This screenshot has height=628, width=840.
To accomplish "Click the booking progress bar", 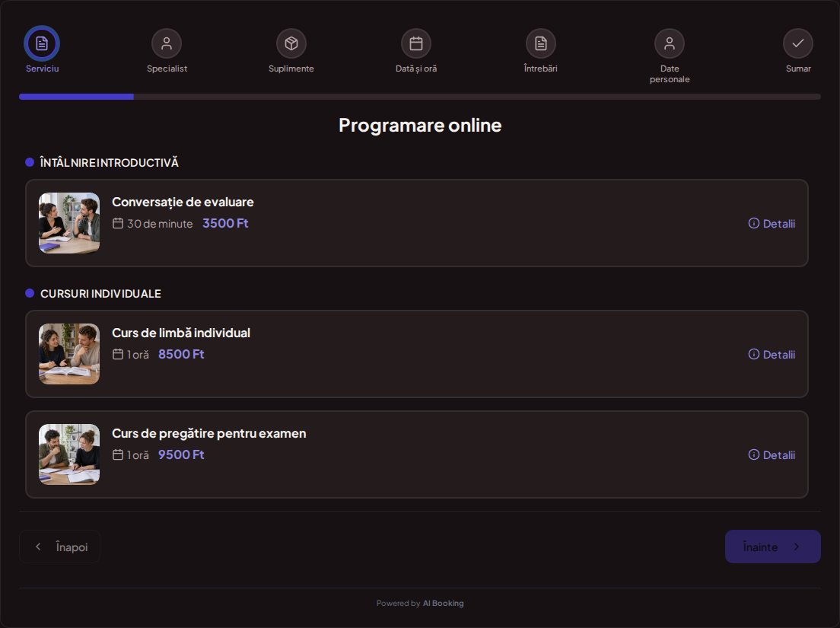I will tap(420, 97).
